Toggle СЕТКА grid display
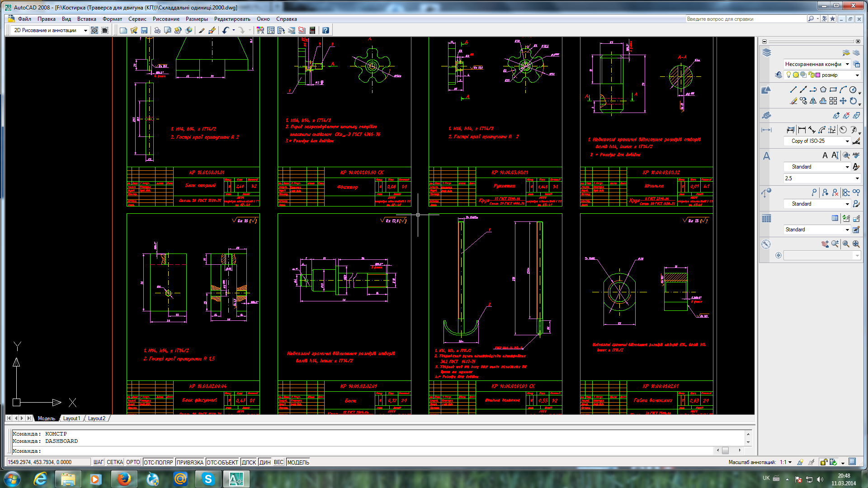 coord(115,462)
